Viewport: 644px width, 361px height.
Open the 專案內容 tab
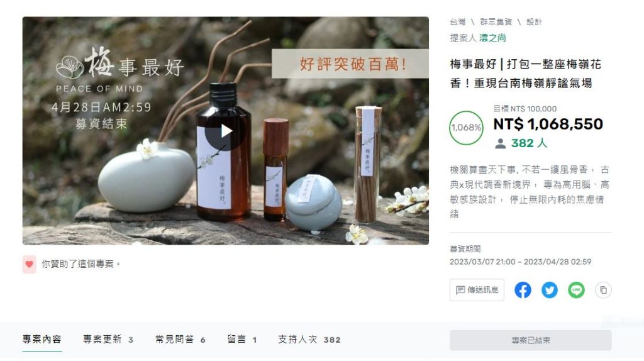(42, 340)
